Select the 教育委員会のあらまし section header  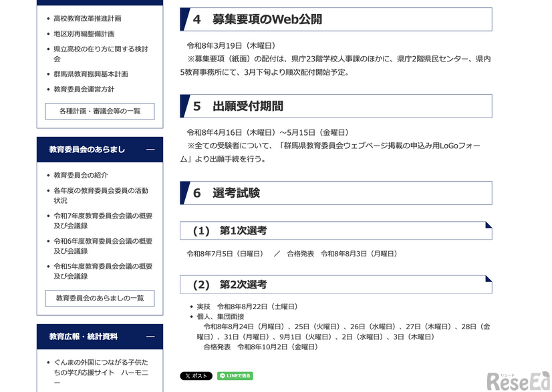coord(88,150)
